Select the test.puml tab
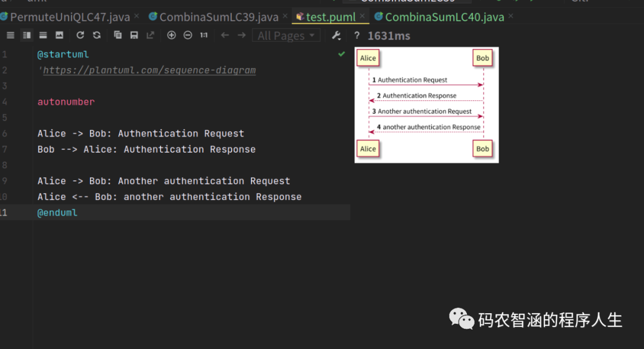644x349 pixels. [330, 17]
